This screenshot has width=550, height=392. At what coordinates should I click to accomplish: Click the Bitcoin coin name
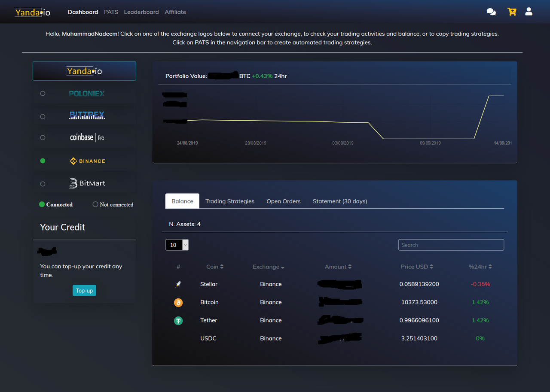click(209, 302)
